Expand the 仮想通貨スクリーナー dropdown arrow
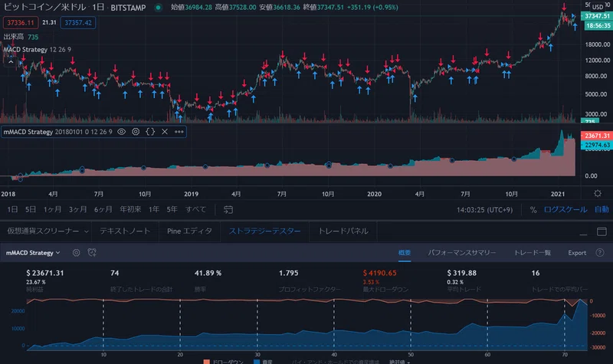Image resolution: width=613 pixels, height=364 pixels. click(87, 231)
